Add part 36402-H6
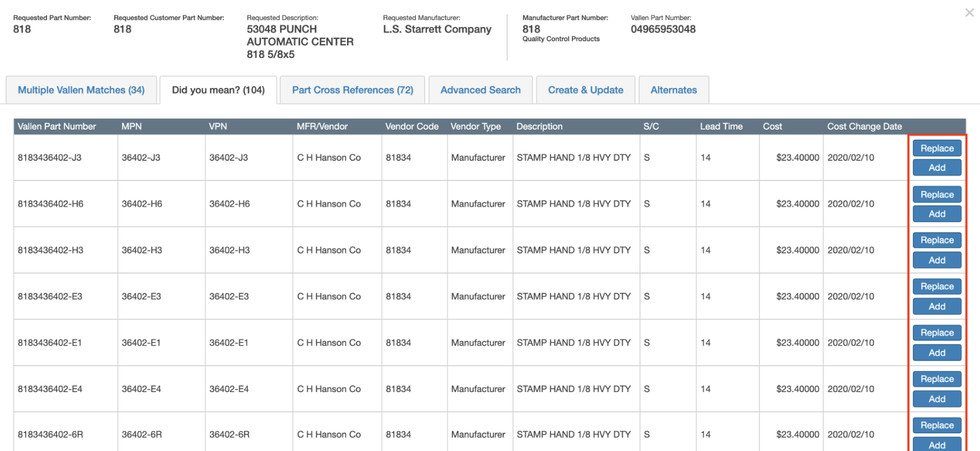This screenshot has width=980, height=451. (937, 214)
